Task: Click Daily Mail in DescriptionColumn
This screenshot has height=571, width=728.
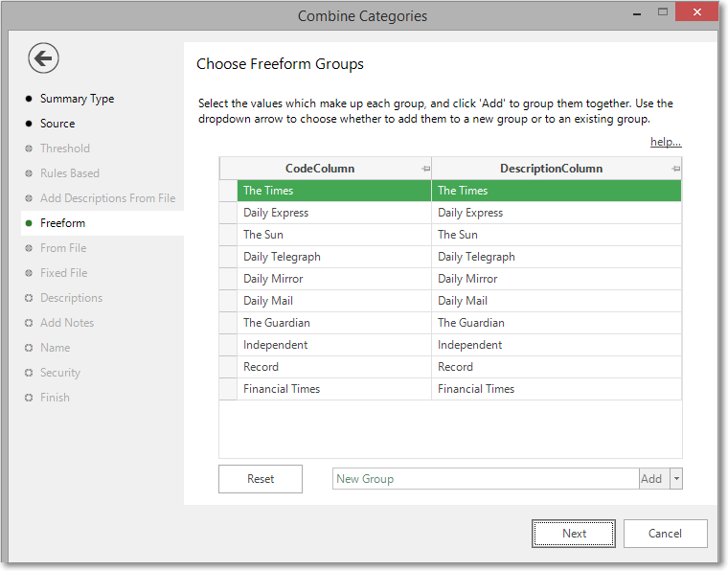Action: 557,301
